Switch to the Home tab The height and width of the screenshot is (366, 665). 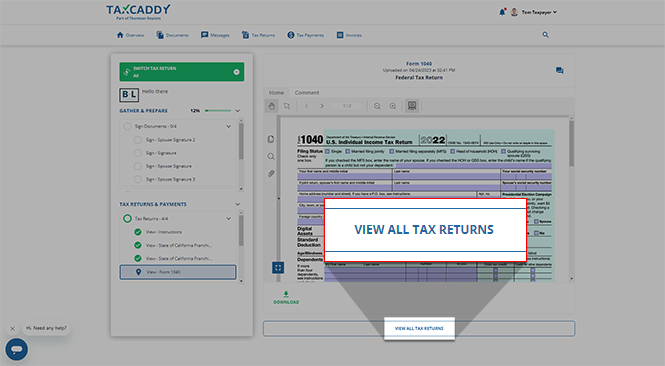[x=276, y=92]
